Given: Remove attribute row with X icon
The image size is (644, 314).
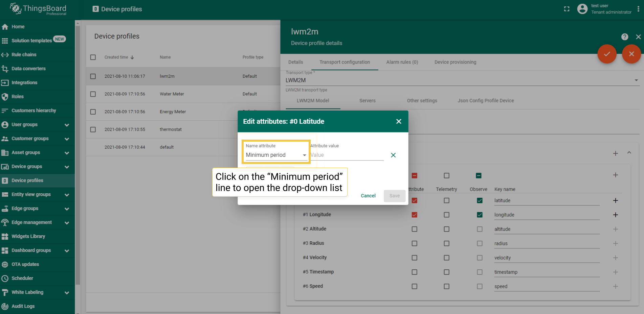Looking at the screenshot, I should (x=393, y=155).
